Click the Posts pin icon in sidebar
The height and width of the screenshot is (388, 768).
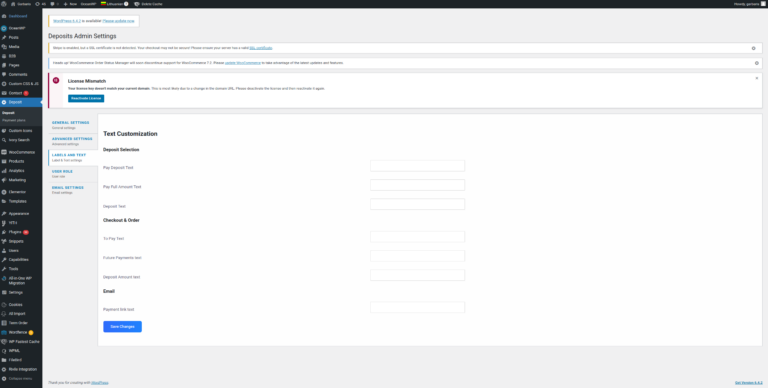tap(4, 37)
